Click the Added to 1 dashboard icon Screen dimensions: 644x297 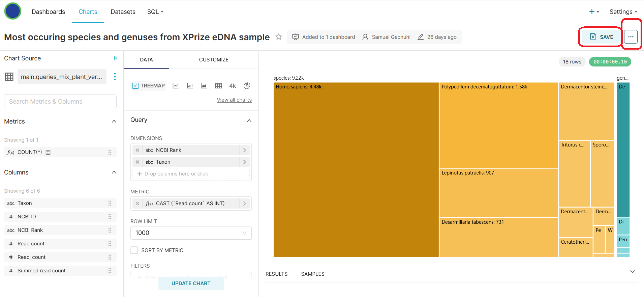[x=296, y=37]
